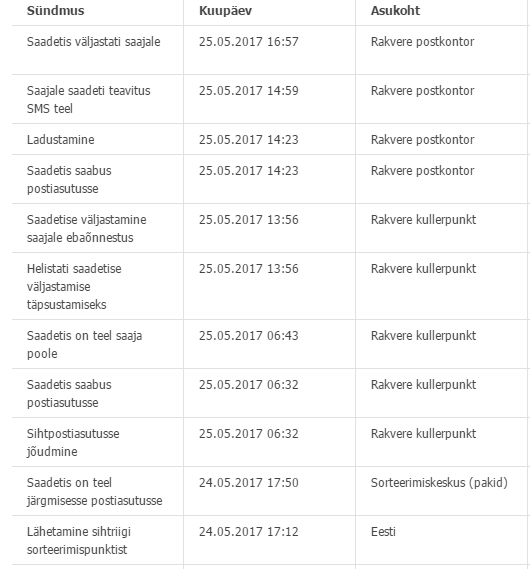Click Rakvere kullerpunkt in Sihtpostiasutusse jõudmine row
The image size is (530, 569).
(x=423, y=434)
